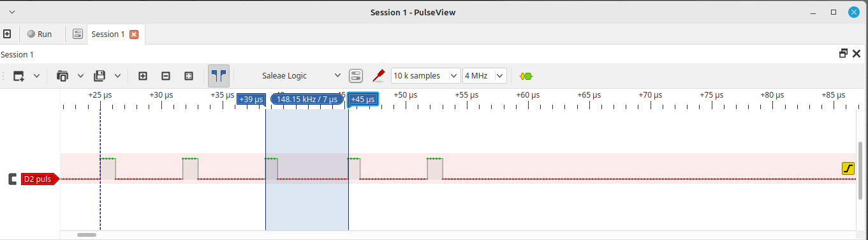The height and width of the screenshot is (240, 868).
Task: Click the save file icon
Action: tap(99, 76)
